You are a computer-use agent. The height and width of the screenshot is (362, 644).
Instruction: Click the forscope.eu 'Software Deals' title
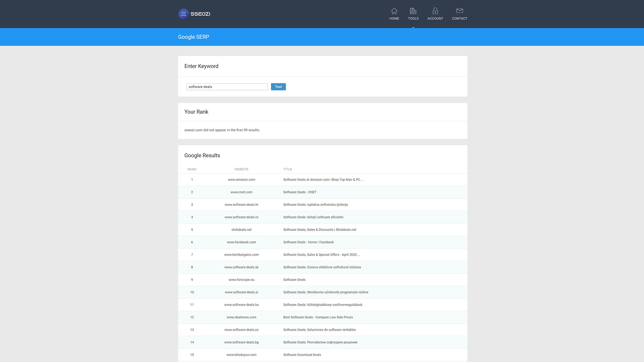(294, 280)
